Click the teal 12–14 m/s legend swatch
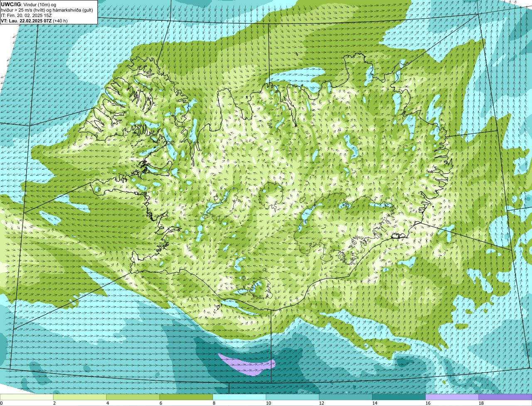The image size is (532, 406). click(x=346, y=397)
